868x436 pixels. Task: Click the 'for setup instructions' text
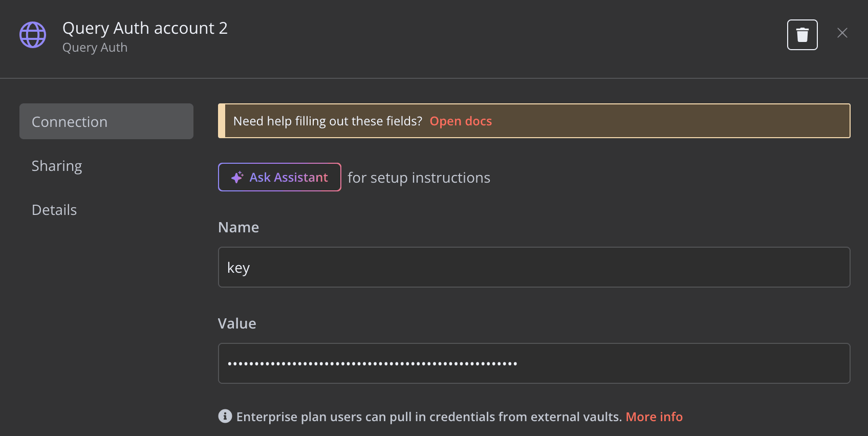tap(419, 178)
